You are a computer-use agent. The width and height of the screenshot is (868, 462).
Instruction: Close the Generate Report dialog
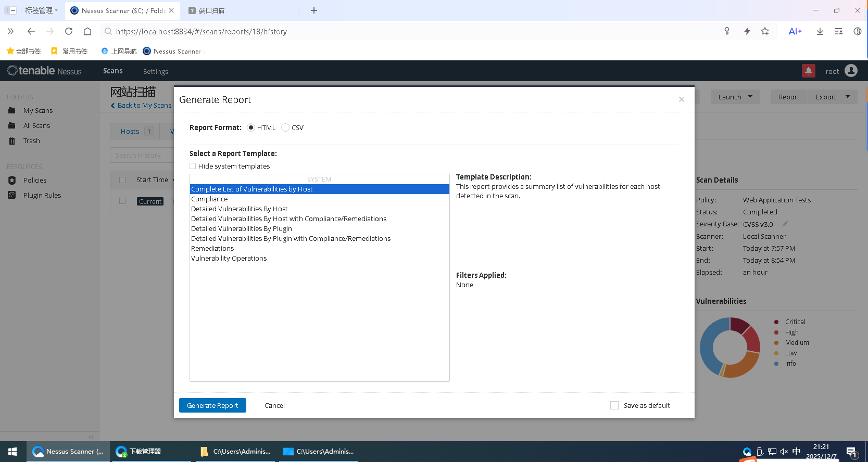pos(681,99)
